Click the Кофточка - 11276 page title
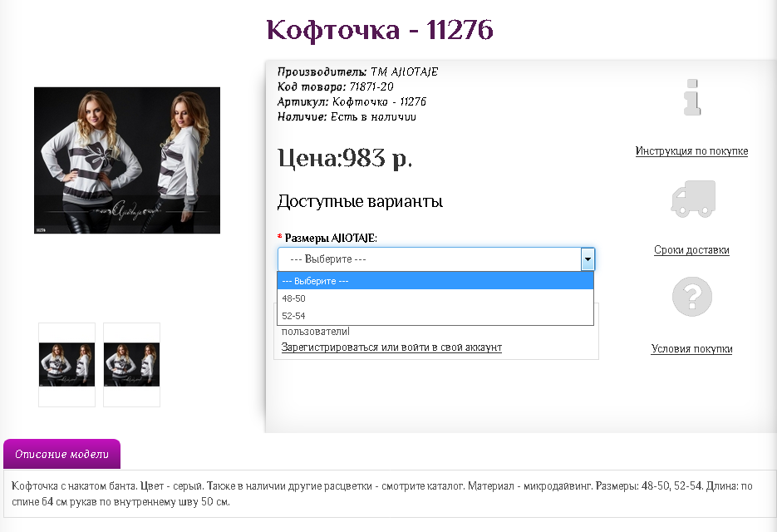The height and width of the screenshot is (532, 777). [380, 29]
